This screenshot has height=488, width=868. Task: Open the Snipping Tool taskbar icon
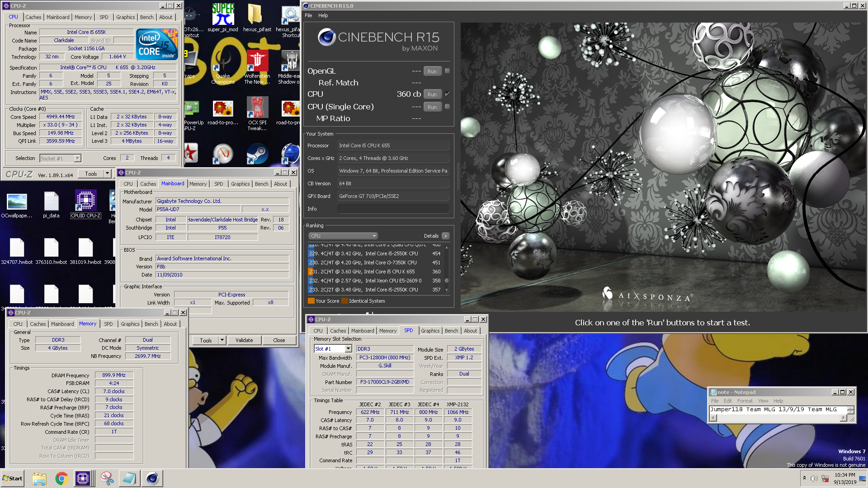(x=107, y=479)
